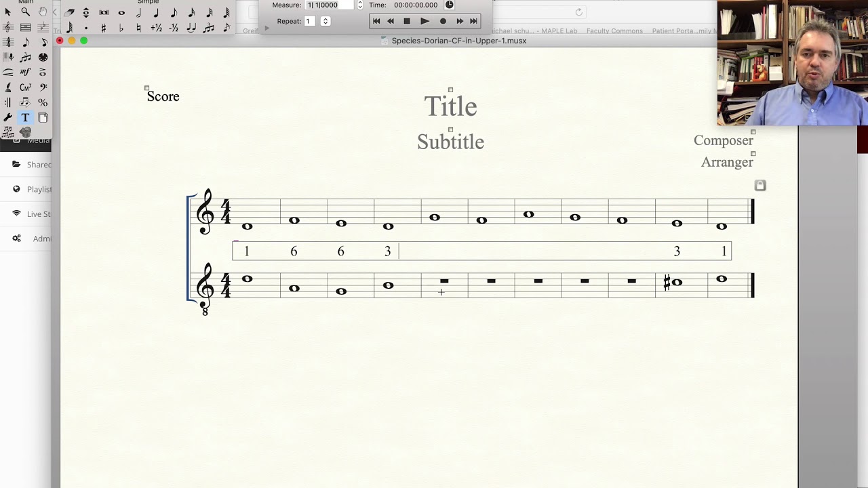The height and width of the screenshot is (488, 868).
Task: Click the Subtitle text block
Action: (450, 142)
